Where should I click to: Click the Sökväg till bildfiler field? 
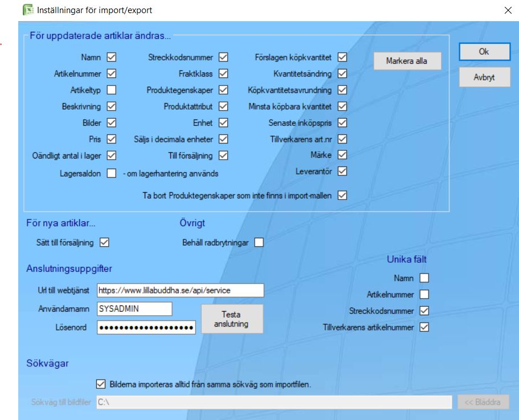274,402
